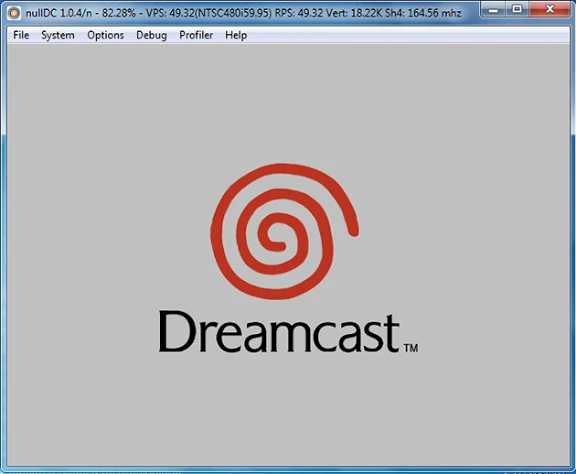Open the Help menu
The height and width of the screenshot is (474, 576).
236,35
